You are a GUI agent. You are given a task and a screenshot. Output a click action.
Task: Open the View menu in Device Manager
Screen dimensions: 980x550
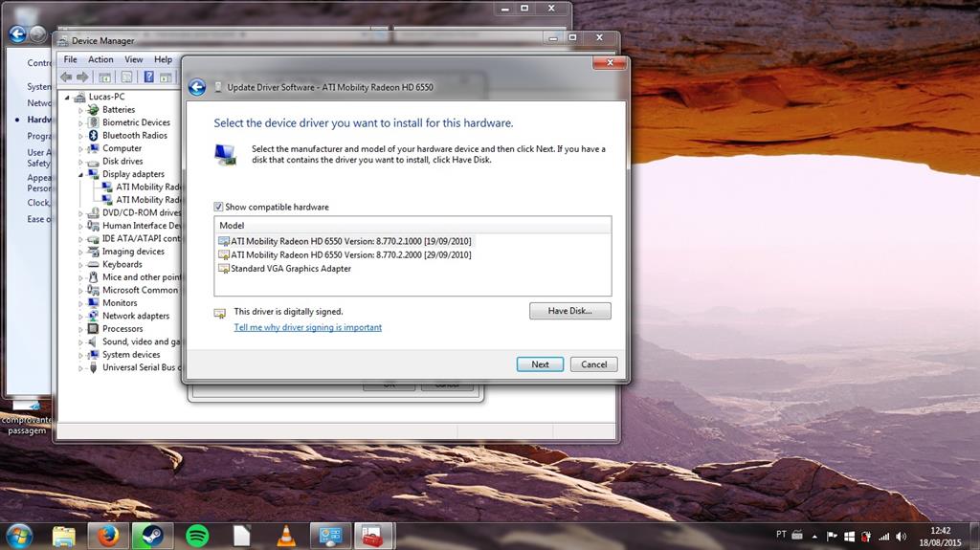click(x=134, y=59)
